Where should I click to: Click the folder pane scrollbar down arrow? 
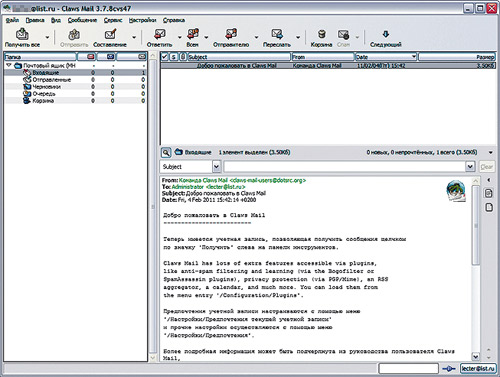[153, 358]
